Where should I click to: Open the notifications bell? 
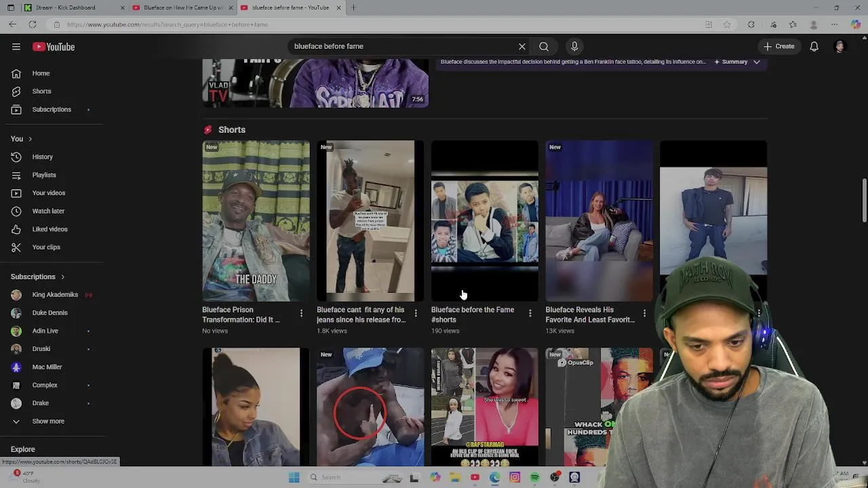pos(814,47)
